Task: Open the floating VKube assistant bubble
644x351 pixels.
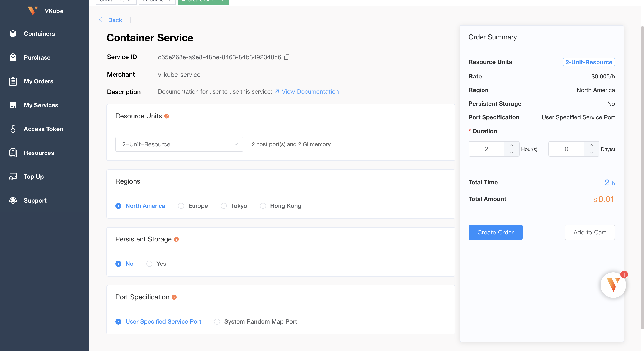Action: [x=613, y=285]
